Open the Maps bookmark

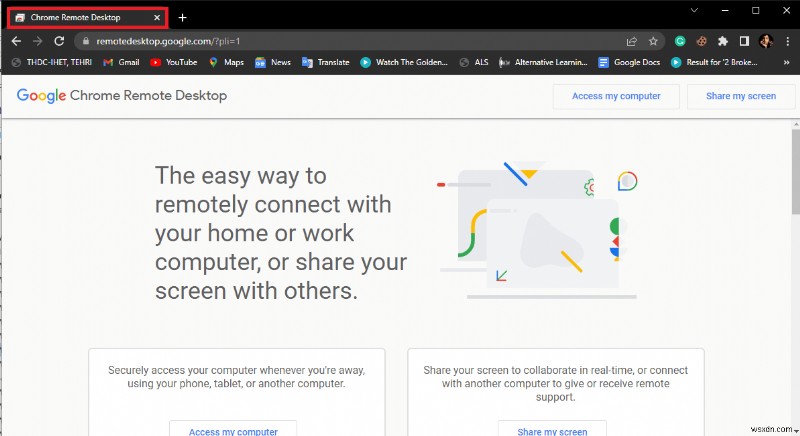[x=226, y=62]
